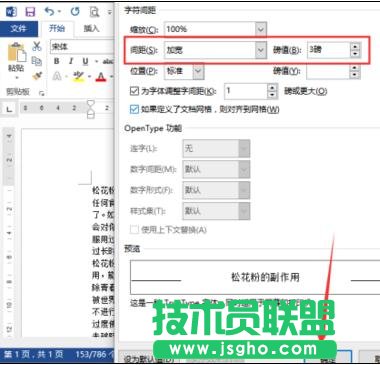Open the 缩放 scale dropdown arrow
Screen dimensions: 380x365
[x=261, y=29]
